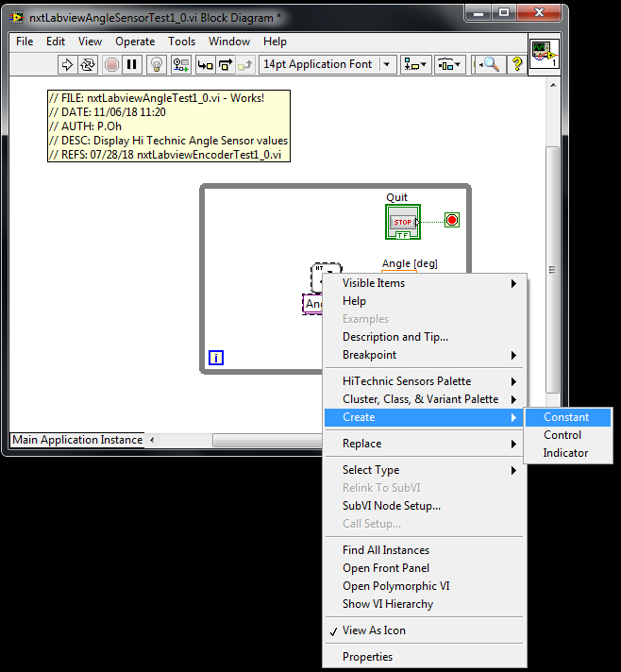The width and height of the screenshot is (621, 672).
Task: Click the Step Into button
Action: 206,65
